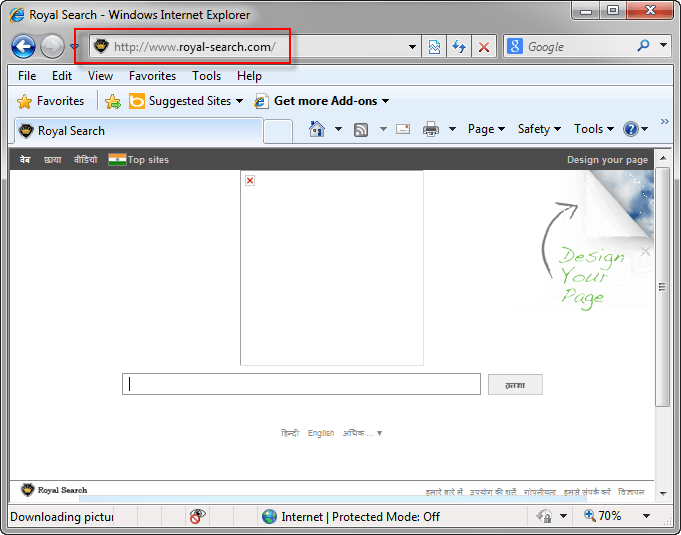
Task: Click the Print icon
Action: (x=431, y=129)
